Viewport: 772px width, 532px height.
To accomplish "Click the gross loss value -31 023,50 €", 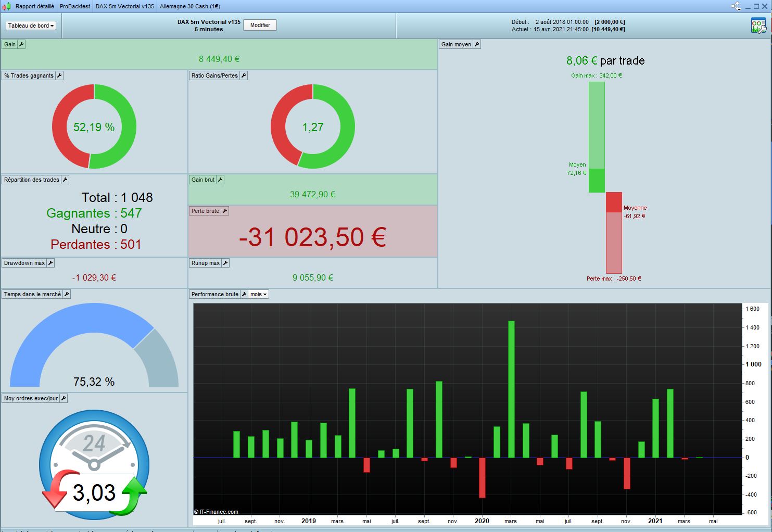I will click(x=312, y=237).
